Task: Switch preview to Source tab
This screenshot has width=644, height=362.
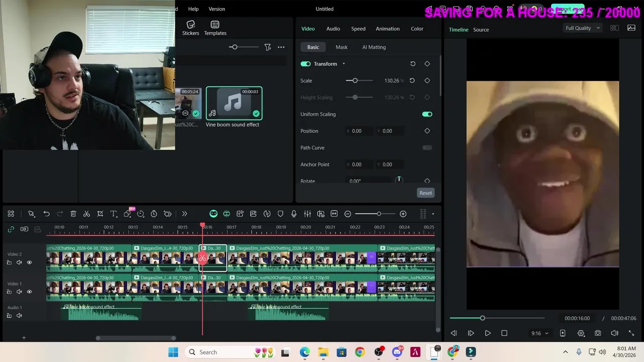Action: point(481,30)
